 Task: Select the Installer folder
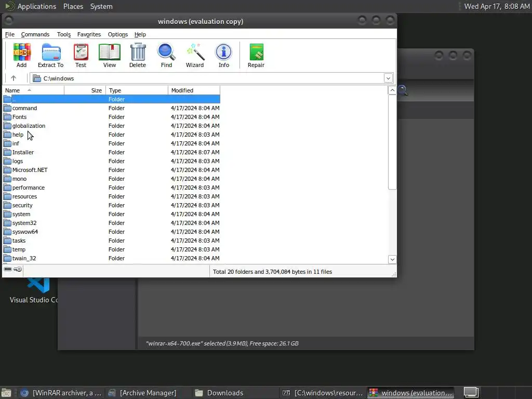click(112, 152)
